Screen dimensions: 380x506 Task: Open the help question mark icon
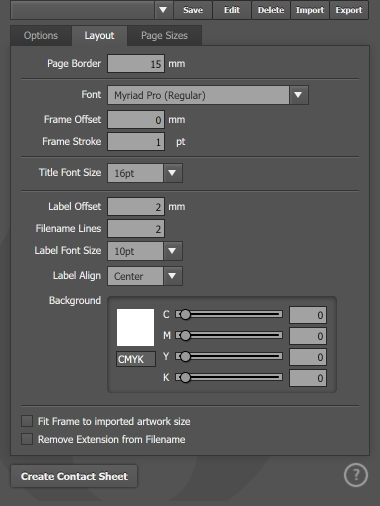click(x=356, y=474)
